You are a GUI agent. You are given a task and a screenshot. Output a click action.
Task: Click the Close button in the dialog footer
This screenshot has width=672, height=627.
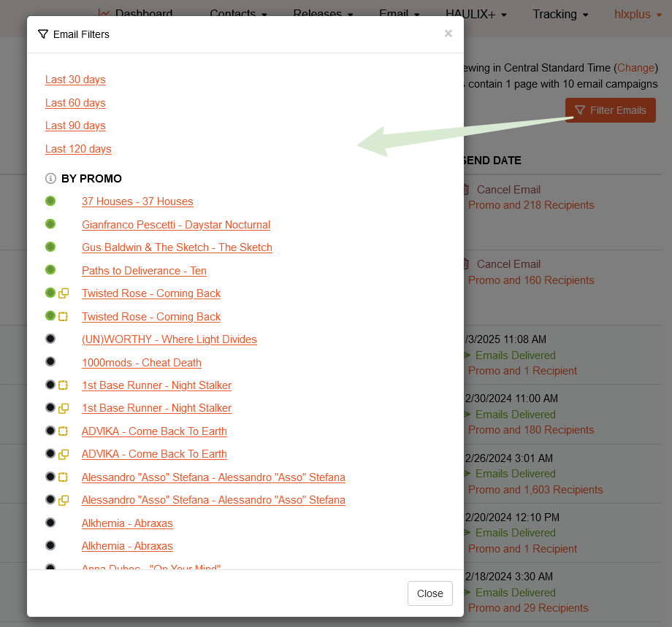(429, 593)
